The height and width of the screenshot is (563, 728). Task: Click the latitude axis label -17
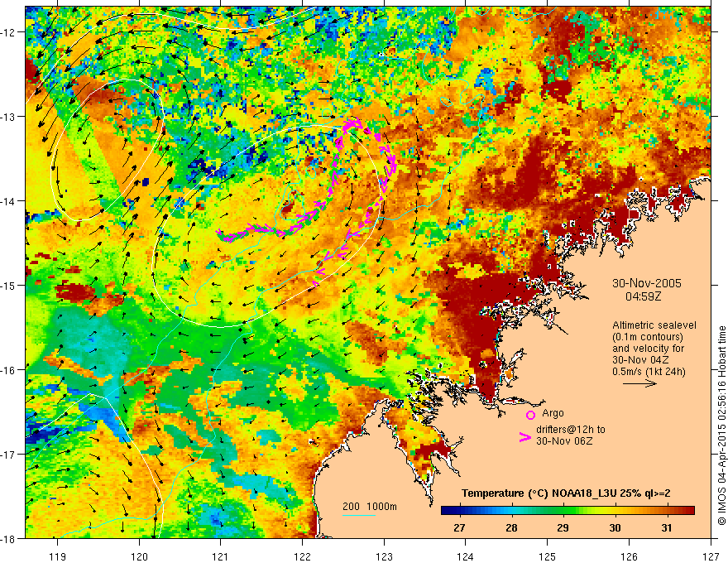pyautogui.click(x=10, y=455)
